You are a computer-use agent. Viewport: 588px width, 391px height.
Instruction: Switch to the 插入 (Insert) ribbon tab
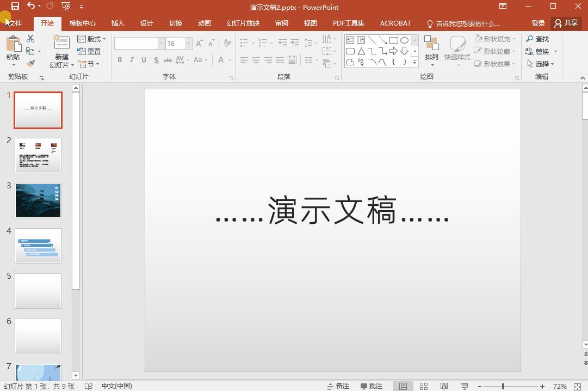[117, 23]
